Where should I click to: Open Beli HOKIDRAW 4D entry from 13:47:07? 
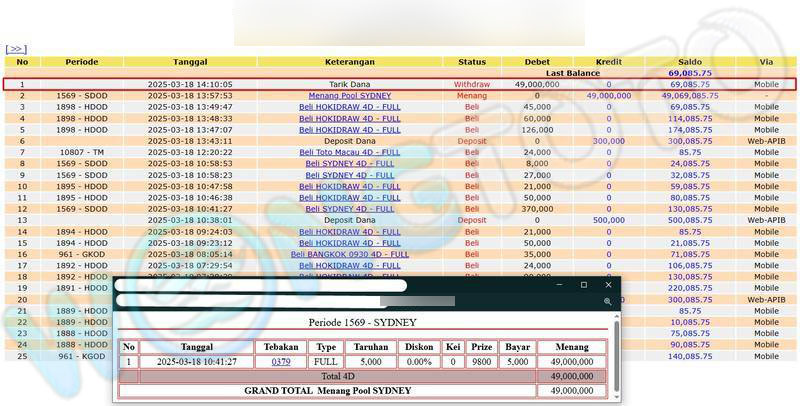point(349,130)
